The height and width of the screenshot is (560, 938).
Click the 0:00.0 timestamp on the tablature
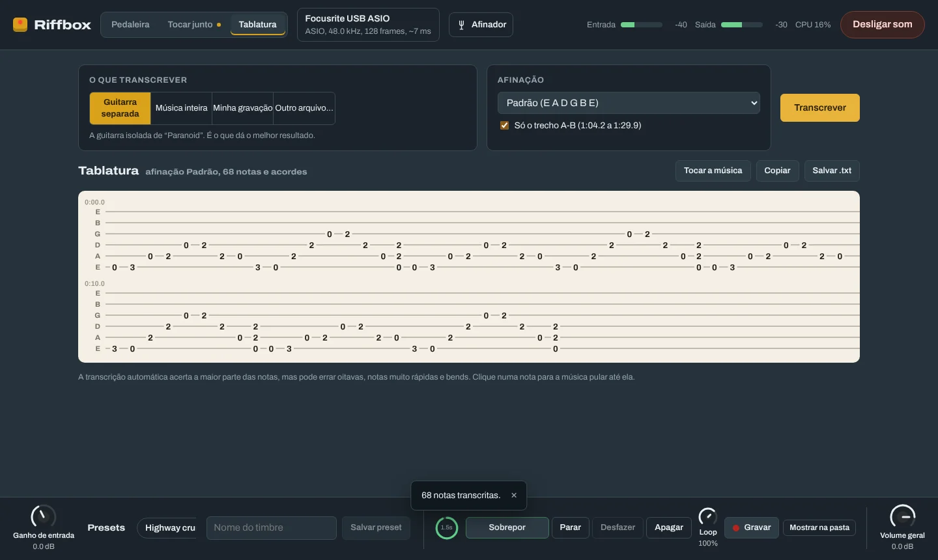coord(94,203)
